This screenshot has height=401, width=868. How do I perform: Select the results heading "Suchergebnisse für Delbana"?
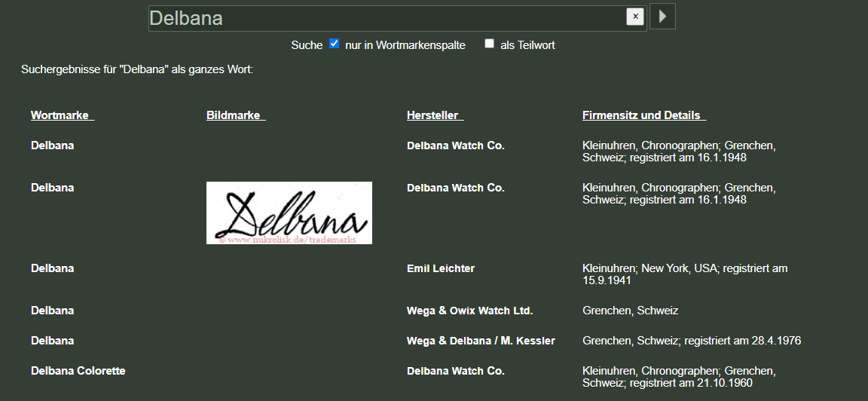(x=136, y=70)
